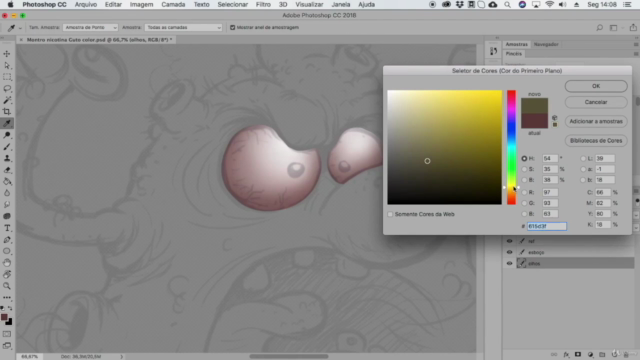Image resolution: width=640 pixels, height=360 pixels.
Task: Select the Blur drop tool
Action: click(7, 193)
